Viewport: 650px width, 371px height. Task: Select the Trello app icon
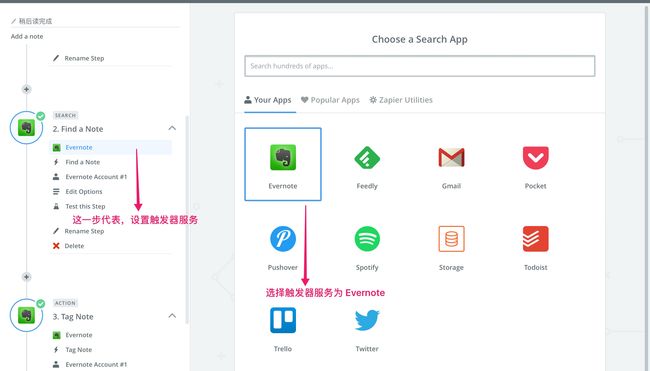[x=283, y=320]
